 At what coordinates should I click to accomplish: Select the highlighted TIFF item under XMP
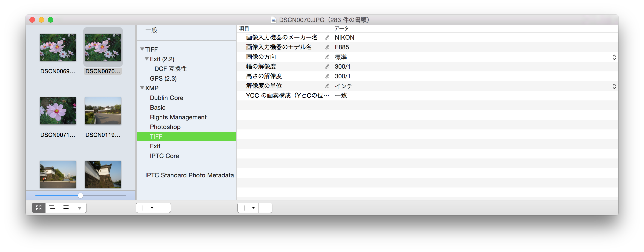[186, 137]
